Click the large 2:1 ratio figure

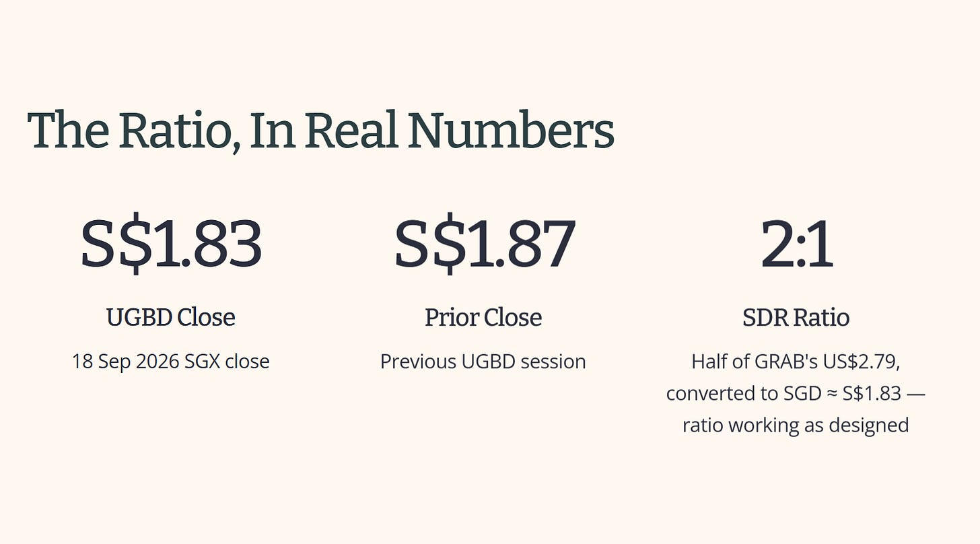click(x=796, y=244)
